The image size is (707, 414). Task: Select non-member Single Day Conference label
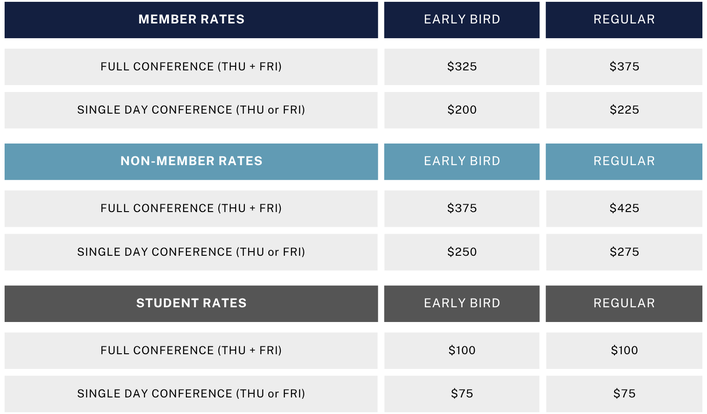[191, 252]
